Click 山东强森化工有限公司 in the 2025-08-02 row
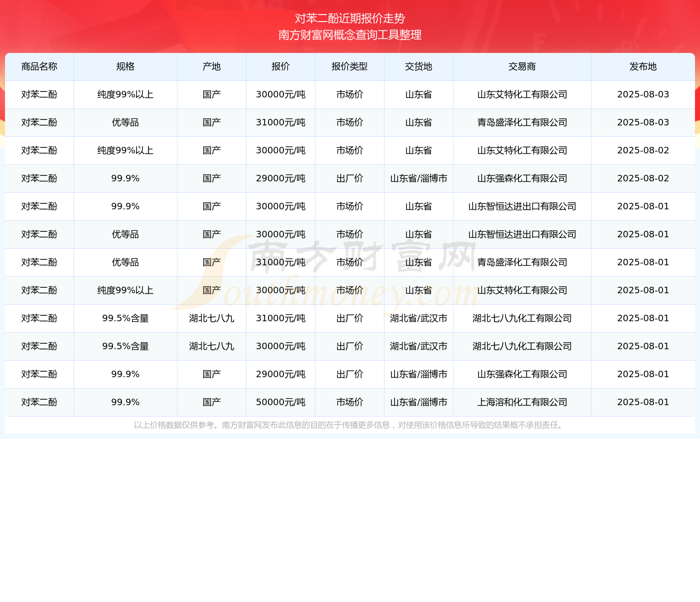700x602 pixels. click(x=522, y=178)
